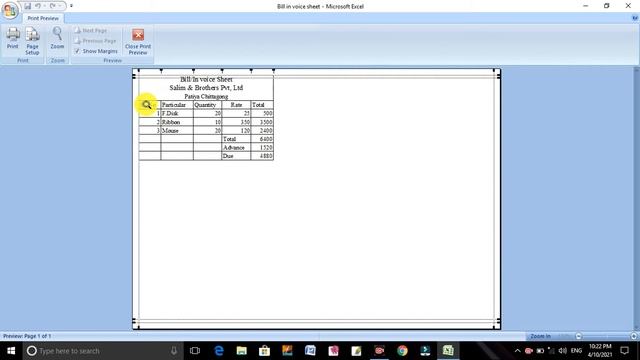
Task: Close Print Preview
Action: (138, 42)
